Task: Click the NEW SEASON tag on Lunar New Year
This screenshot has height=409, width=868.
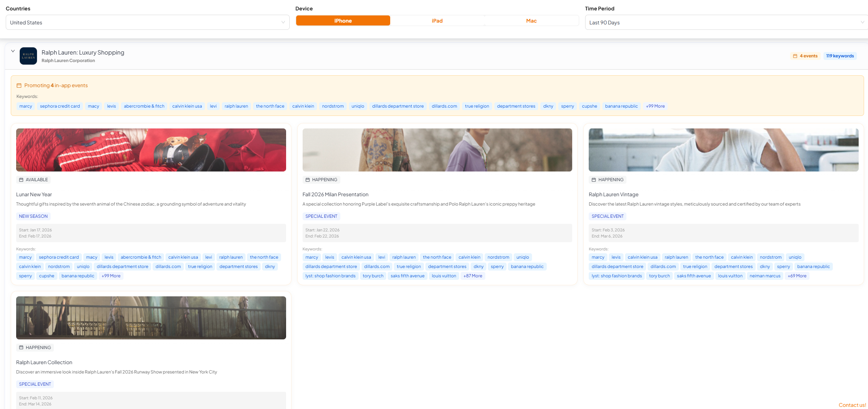Action: click(33, 216)
